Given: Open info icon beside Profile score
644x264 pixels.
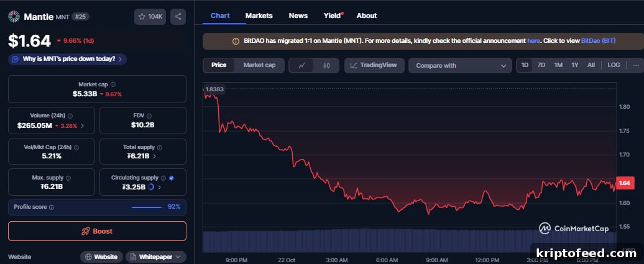Looking at the screenshot, I should tap(52, 207).
